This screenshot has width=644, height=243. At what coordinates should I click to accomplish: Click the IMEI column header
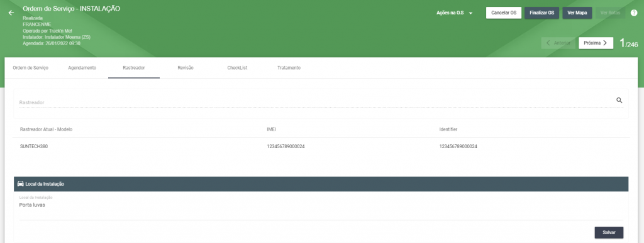pos(271,129)
